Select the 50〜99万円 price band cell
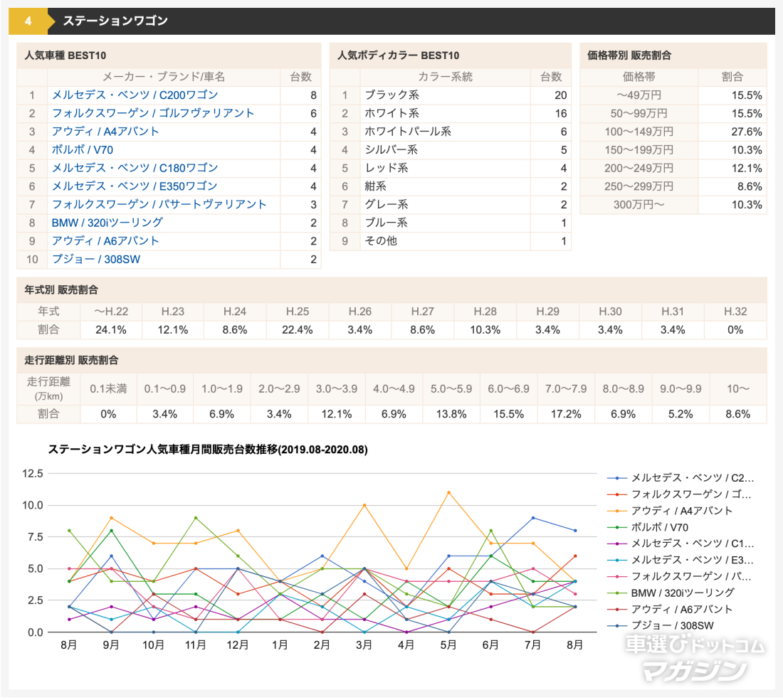783x700 pixels. [x=639, y=113]
